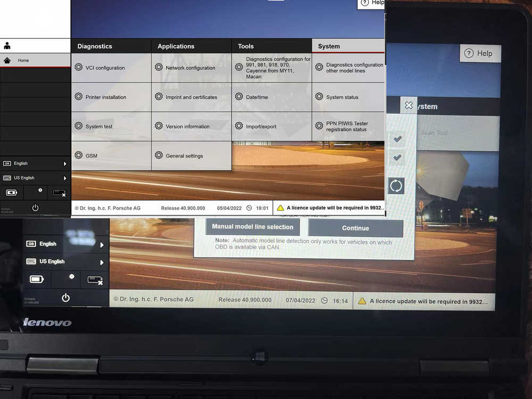Click gear icon beside General settings
Image resolution: width=532 pixels, height=399 pixels.
point(159,155)
